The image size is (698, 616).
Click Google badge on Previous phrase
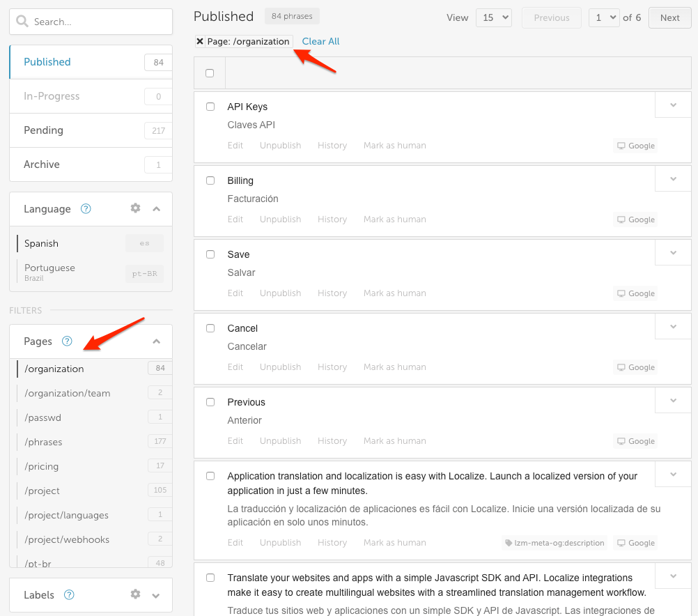[x=635, y=441]
